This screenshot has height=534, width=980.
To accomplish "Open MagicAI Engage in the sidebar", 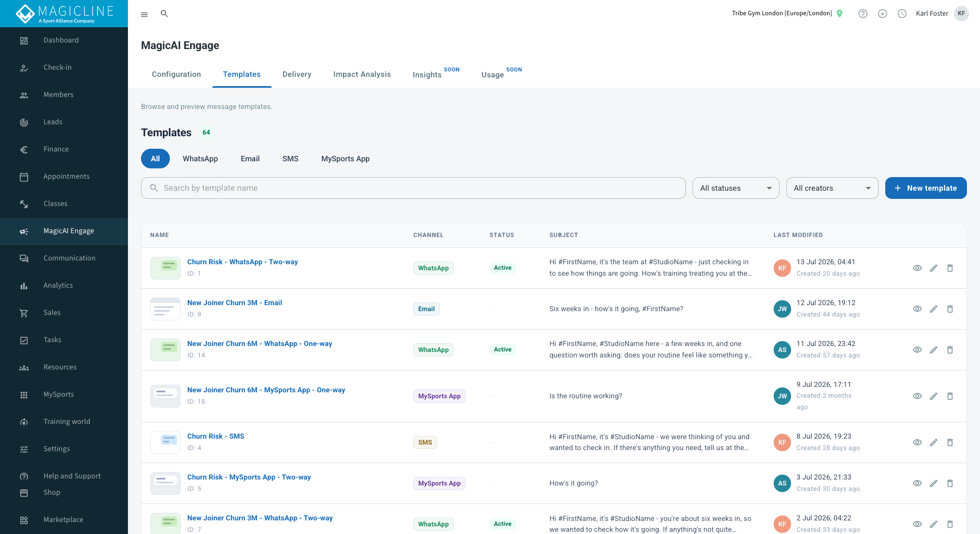I will tap(64, 231).
